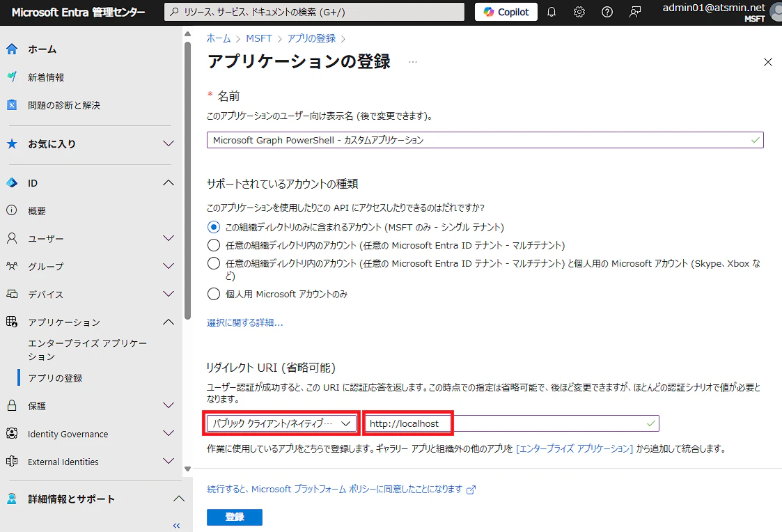The width and height of the screenshot is (782, 532).
Task: Open the エンタープライズ アプリケーション link in the note
Action: (x=574, y=448)
